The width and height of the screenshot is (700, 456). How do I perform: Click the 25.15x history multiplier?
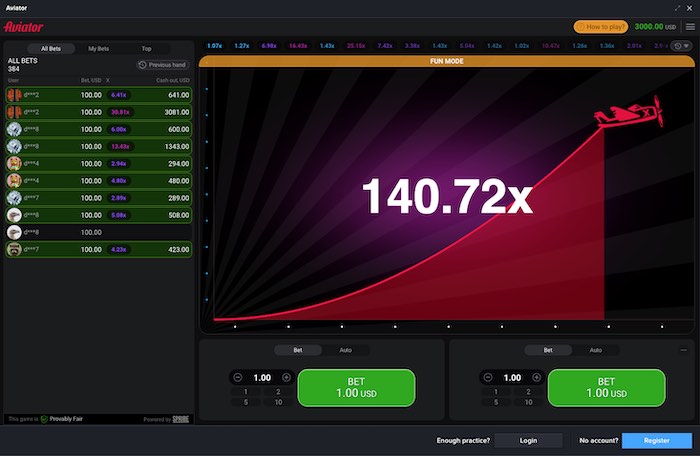[x=356, y=46]
